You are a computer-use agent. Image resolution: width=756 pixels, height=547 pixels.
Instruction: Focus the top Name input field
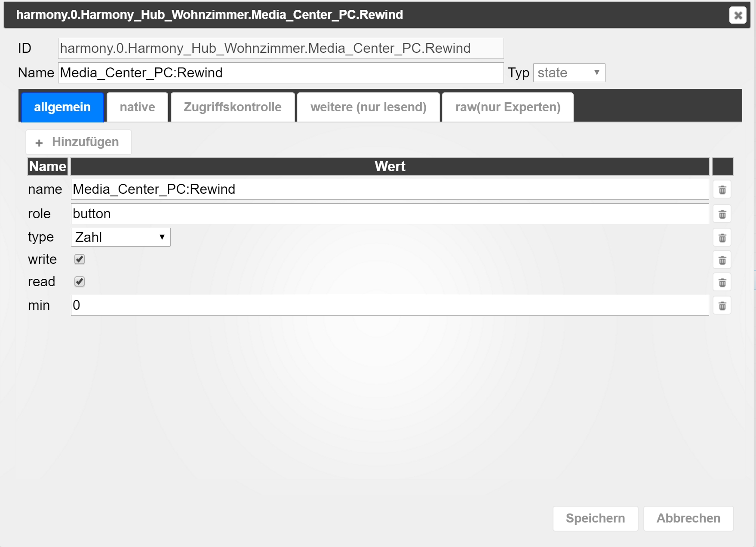281,73
